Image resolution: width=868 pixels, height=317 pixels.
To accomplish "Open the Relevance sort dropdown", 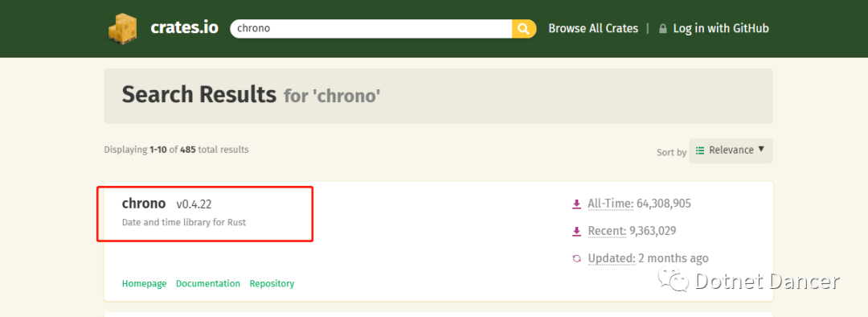I will click(x=731, y=150).
